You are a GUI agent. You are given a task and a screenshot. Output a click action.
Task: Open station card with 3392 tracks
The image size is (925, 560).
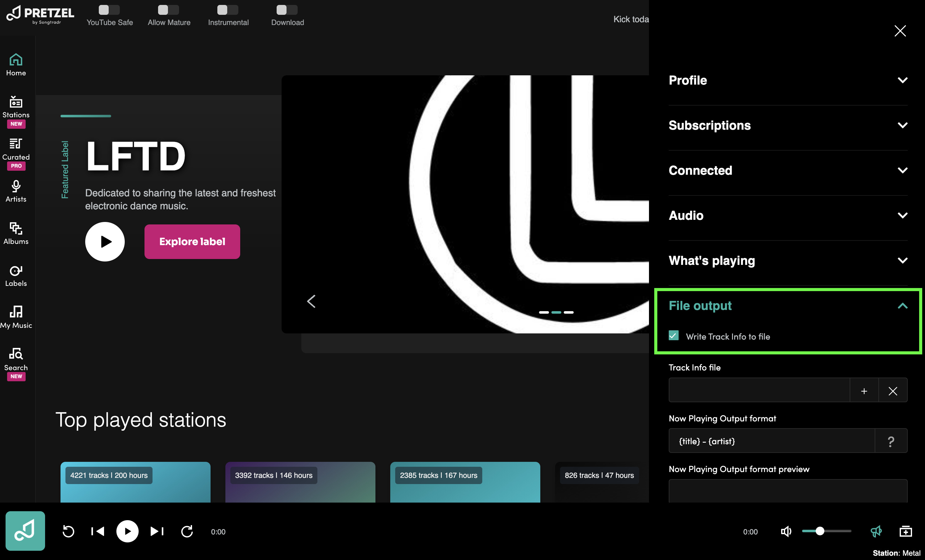(300, 482)
